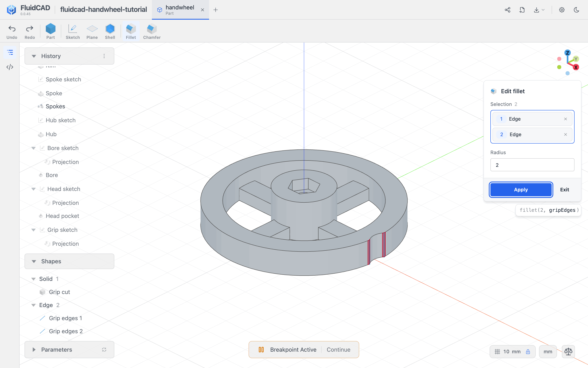Close the handwheel tab

tap(202, 10)
